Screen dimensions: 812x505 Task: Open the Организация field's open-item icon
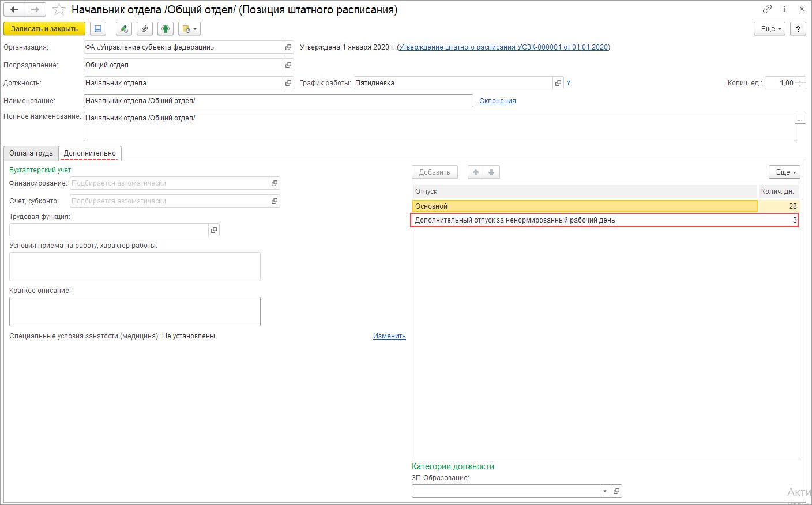pos(288,47)
